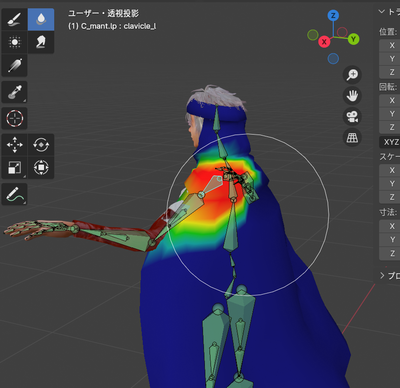This screenshot has height=388, width=400.
Task: Click the zoom view magnifier button
Action: coord(352,74)
